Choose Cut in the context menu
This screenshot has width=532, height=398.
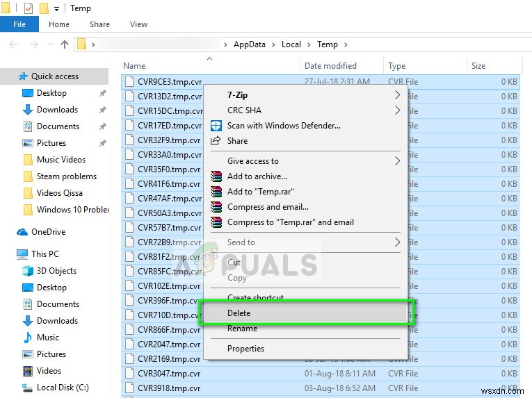click(305, 263)
